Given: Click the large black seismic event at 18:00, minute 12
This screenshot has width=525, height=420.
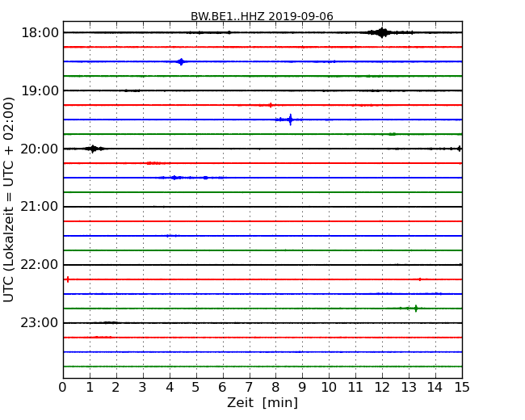Looking at the screenshot, I should click(382, 32).
